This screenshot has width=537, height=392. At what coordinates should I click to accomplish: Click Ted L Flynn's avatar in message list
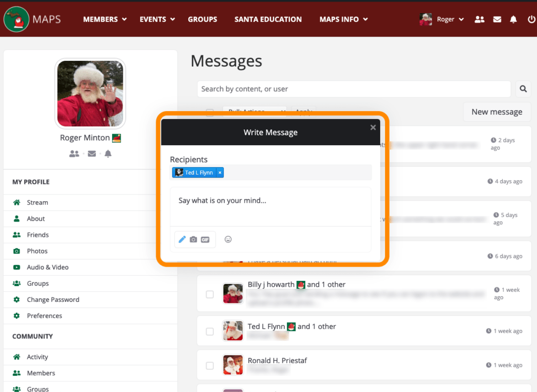click(233, 331)
